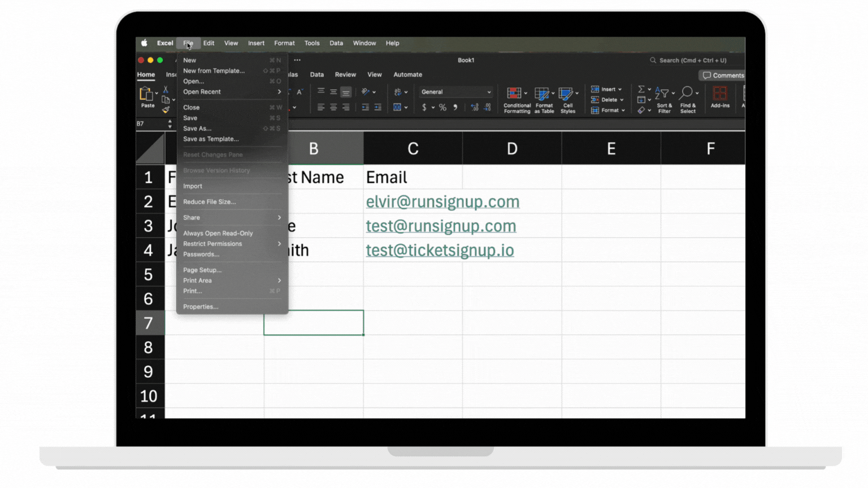The image size is (868, 488).
Task: Open the Add-ins button
Action: 720,97
